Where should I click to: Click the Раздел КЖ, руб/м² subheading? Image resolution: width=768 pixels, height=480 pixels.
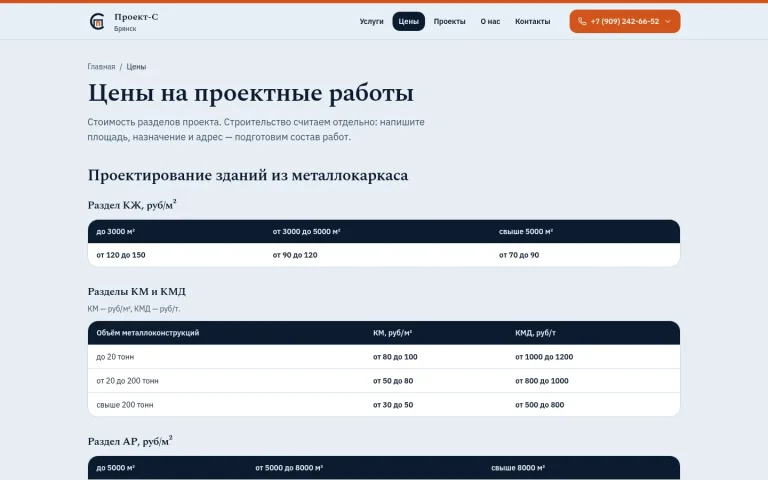[132, 205]
